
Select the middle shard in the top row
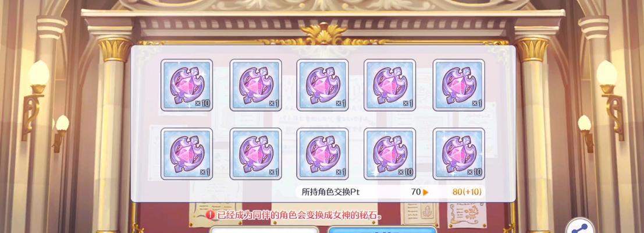322,85
